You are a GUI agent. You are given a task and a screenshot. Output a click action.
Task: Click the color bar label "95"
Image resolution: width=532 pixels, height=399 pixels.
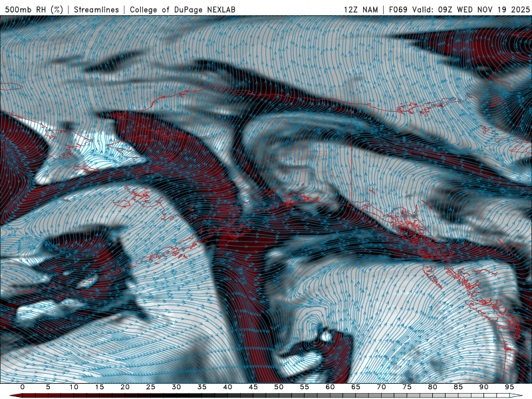coord(509,387)
